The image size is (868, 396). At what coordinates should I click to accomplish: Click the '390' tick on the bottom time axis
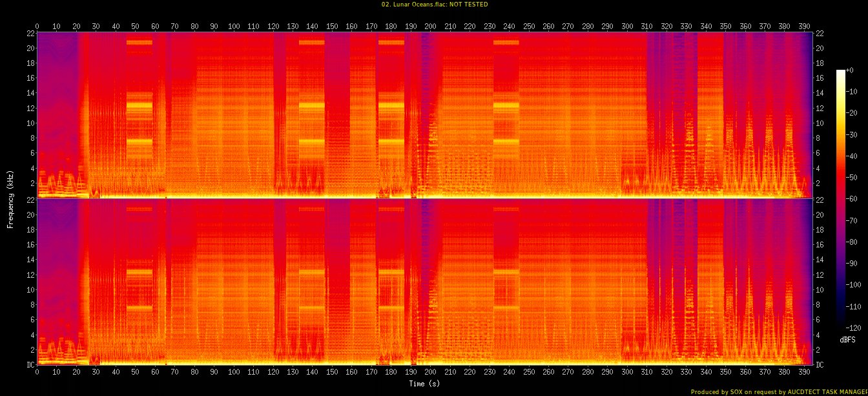[x=804, y=373]
